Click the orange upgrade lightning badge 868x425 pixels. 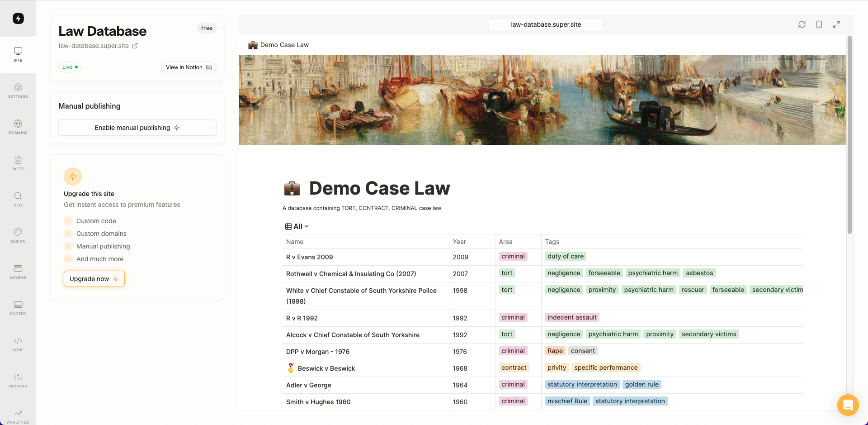pos(73,177)
